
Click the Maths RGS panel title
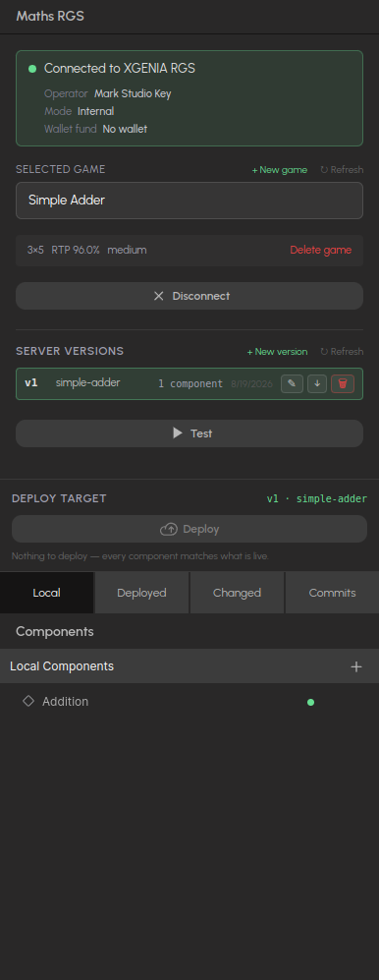50,17
